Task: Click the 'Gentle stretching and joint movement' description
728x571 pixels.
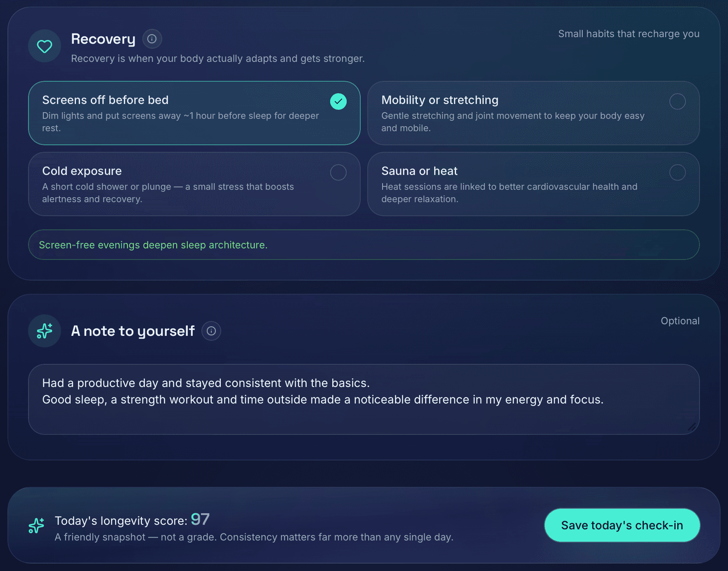Action: [x=513, y=122]
